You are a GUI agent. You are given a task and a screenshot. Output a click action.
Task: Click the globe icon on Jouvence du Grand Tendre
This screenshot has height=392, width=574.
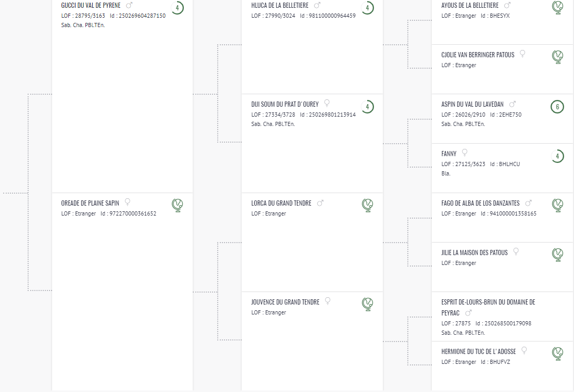pos(367,304)
